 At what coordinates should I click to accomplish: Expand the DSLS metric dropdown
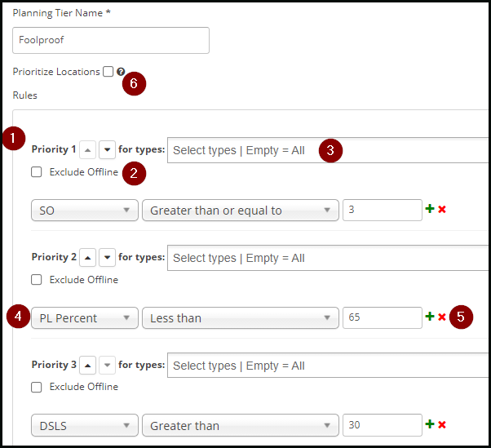(x=85, y=425)
